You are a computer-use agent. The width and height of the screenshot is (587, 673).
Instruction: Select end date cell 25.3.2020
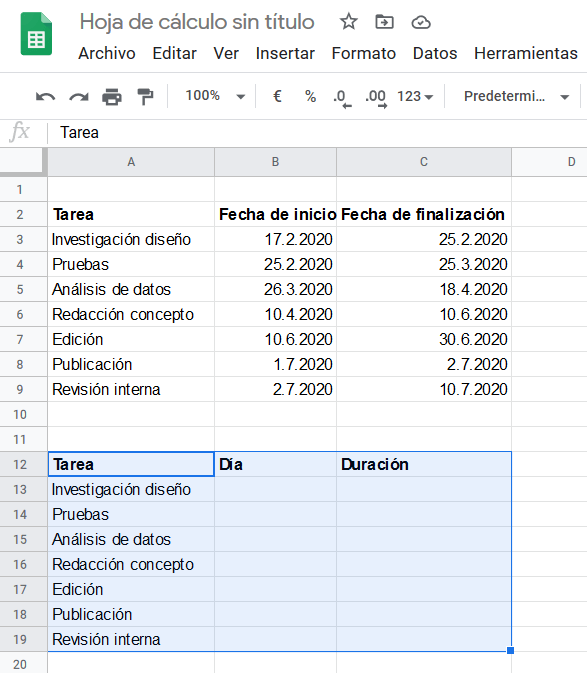[x=424, y=264]
